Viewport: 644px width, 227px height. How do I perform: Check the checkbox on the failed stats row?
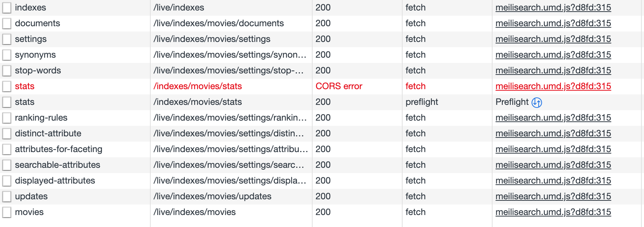pos(7,86)
